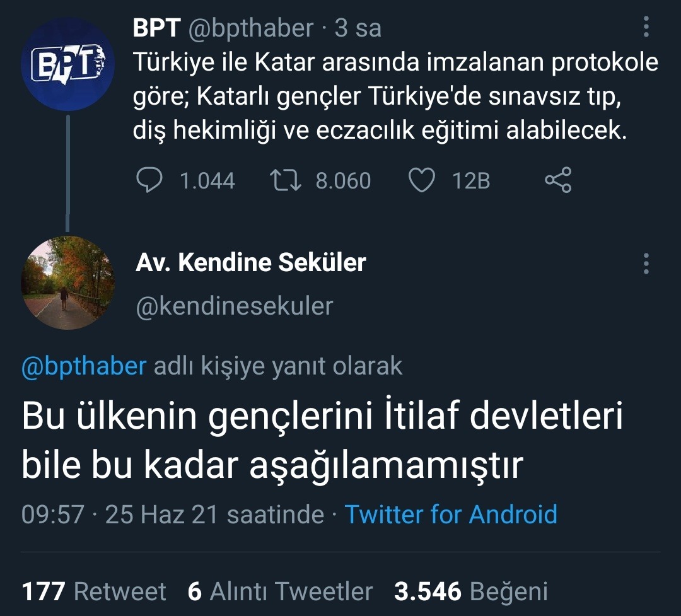This screenshot has width=681, height=616.
Task: Click the 09:57 · 25 Haz 21 timestamp
Action: (x=172, y=514)
